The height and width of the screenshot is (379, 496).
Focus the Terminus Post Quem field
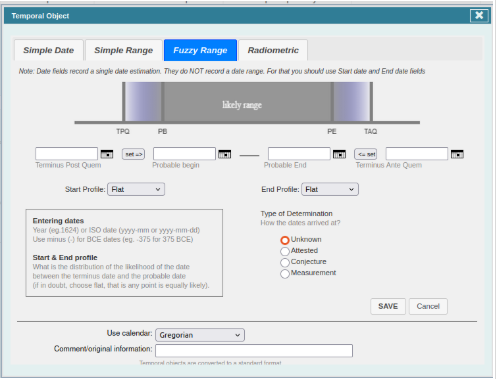pyautogui.click(x=66, y=154)
